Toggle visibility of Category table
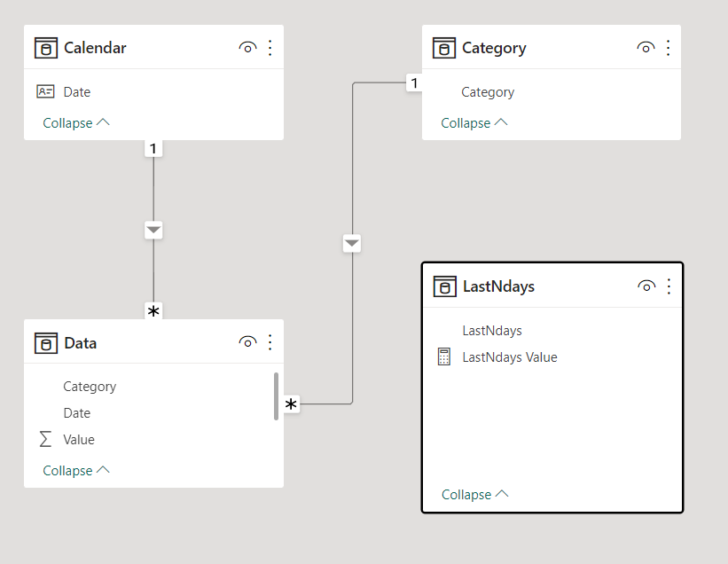 (x=646, y=47)
